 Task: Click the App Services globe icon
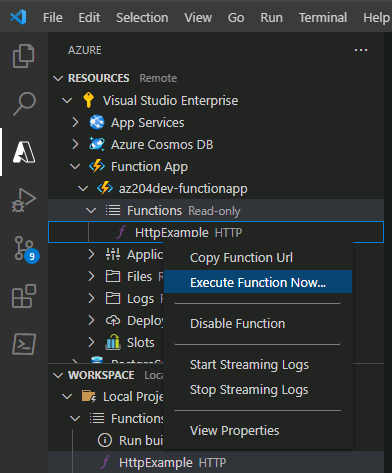click(x=97, y=122)
